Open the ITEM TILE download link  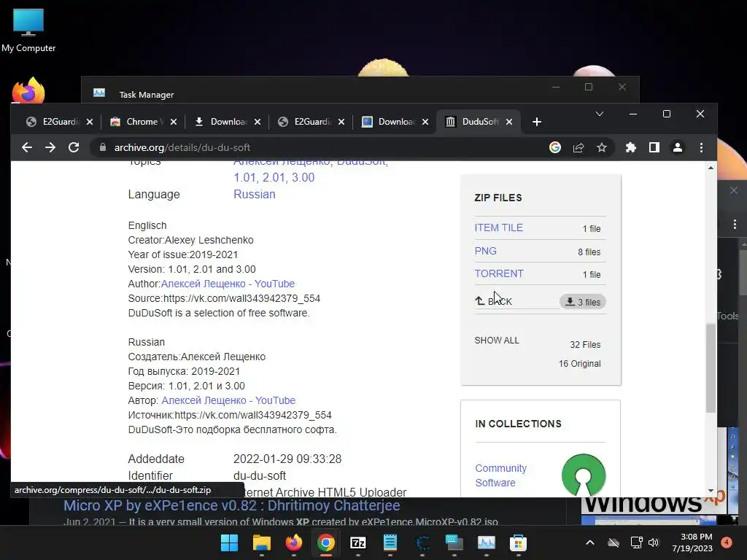click(x=499, y=227)
